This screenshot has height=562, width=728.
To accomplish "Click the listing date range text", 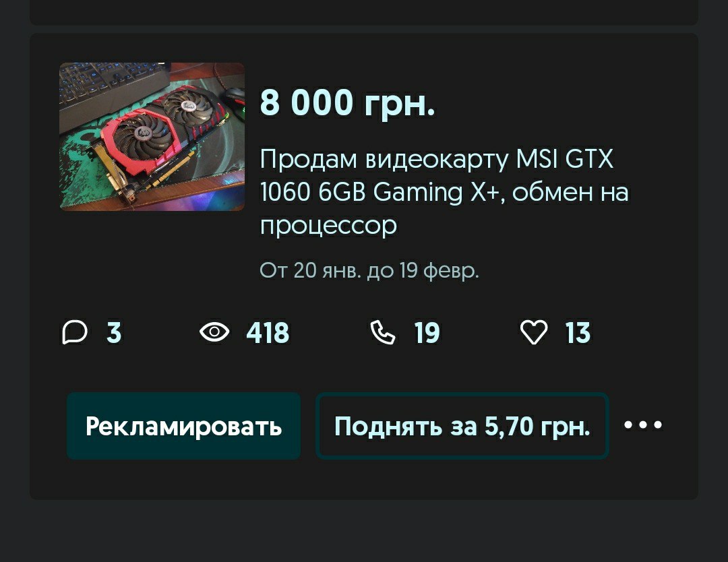I will coord(369,270).
